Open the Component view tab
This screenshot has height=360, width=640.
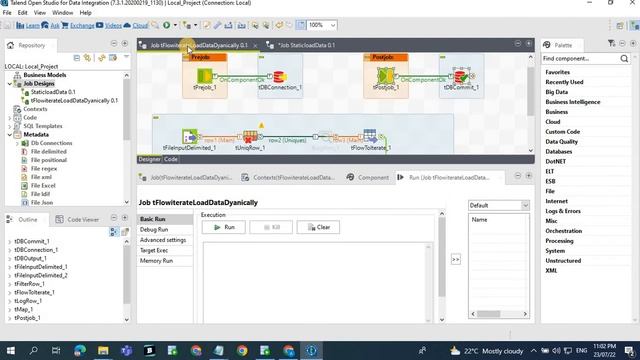(369, 178)
